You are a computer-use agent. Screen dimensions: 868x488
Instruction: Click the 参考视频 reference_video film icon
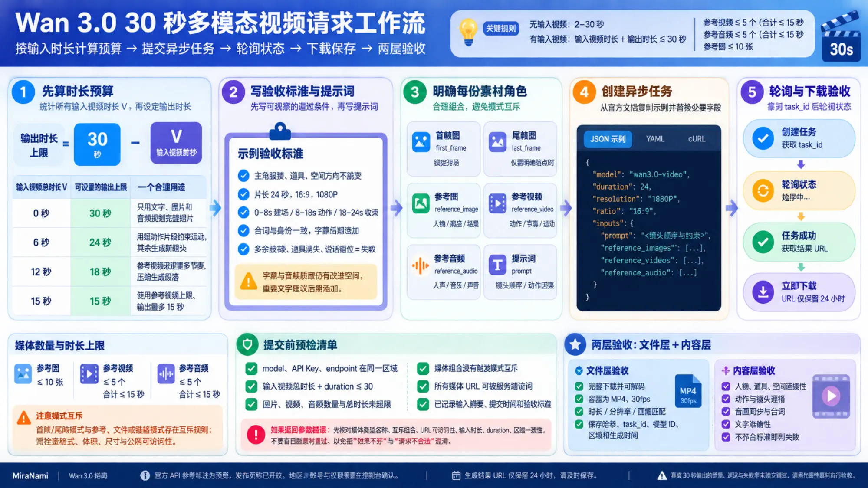pos(497,203)
